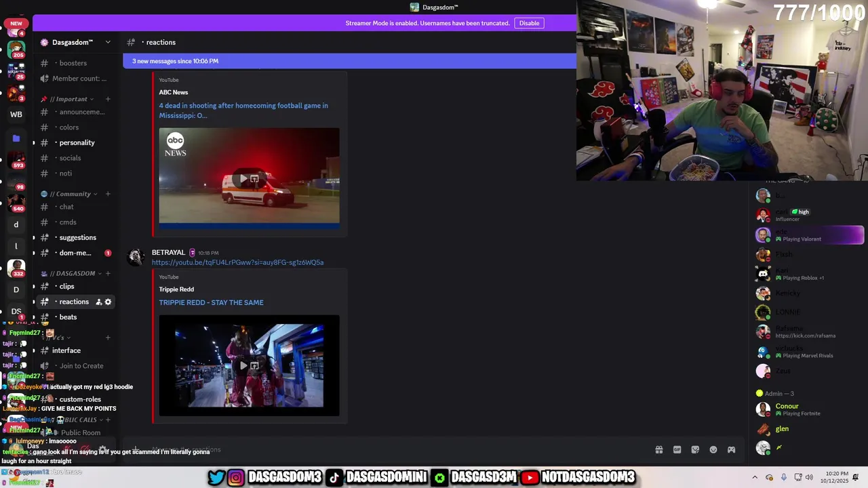Open Conour's member avatar
Screen dimensions: 868x488
pos(763,409)
